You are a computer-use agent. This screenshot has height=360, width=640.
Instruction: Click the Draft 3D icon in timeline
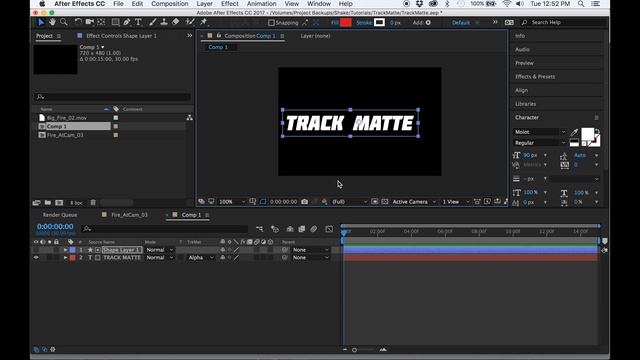tap(275, 229)
